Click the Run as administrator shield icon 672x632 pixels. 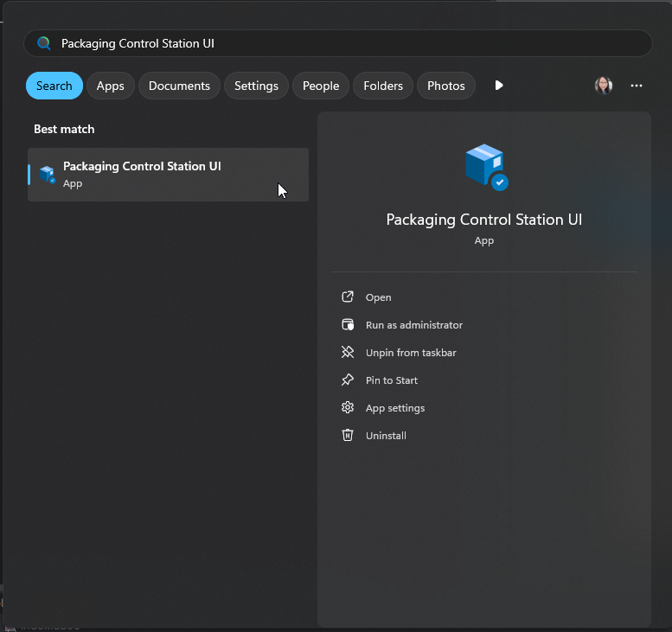click(348, 325)
